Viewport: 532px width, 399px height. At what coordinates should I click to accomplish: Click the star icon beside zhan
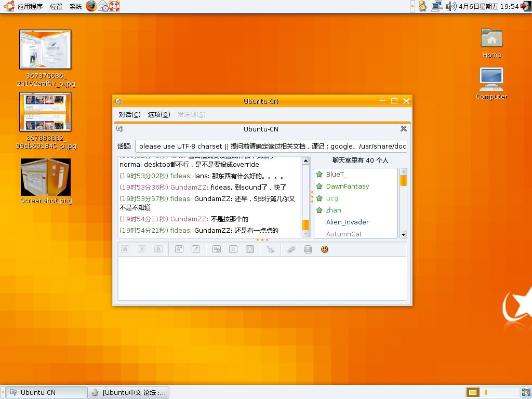[320, 210]
